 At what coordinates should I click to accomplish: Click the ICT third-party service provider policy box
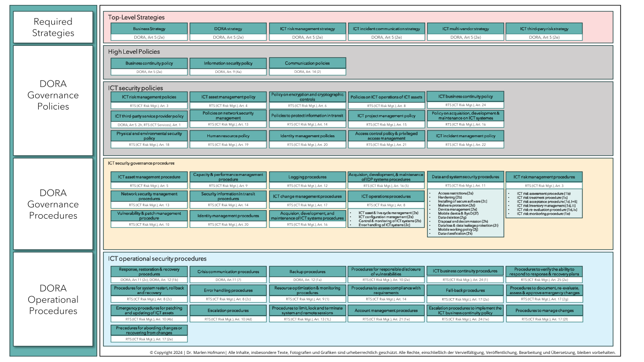pos(149,116)
